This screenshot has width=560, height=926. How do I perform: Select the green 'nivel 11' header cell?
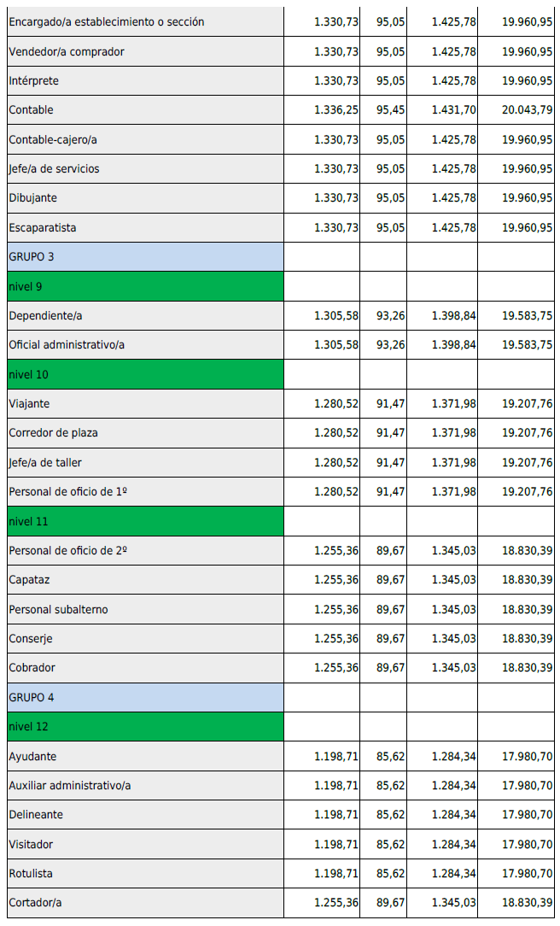tap(145, 521)
